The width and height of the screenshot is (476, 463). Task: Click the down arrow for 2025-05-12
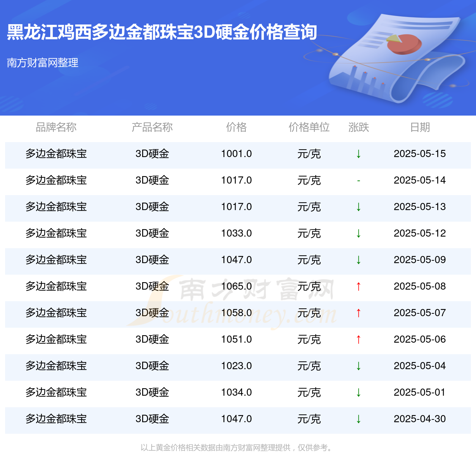(358, 234)
